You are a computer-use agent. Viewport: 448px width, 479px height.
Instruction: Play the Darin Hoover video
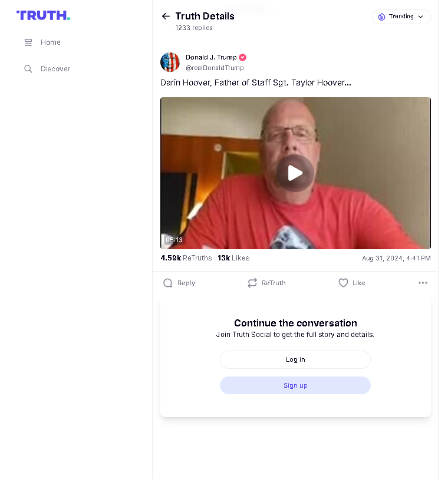(x=295, y=173)
